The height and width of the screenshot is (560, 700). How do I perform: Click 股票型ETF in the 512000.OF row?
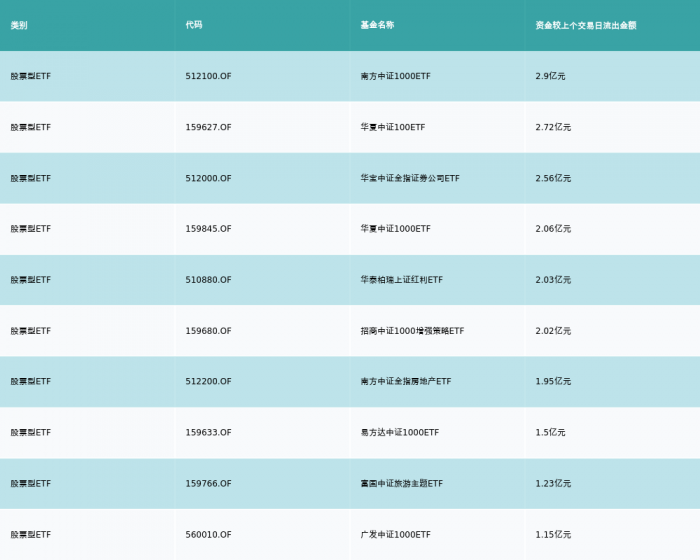pyautogui.click(x=31, y=178)
